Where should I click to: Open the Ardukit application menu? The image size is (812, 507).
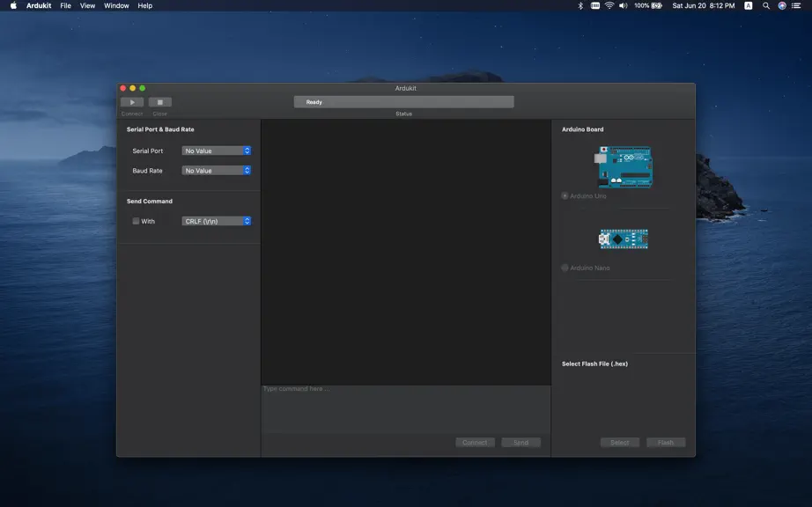[x=39, y=5]
